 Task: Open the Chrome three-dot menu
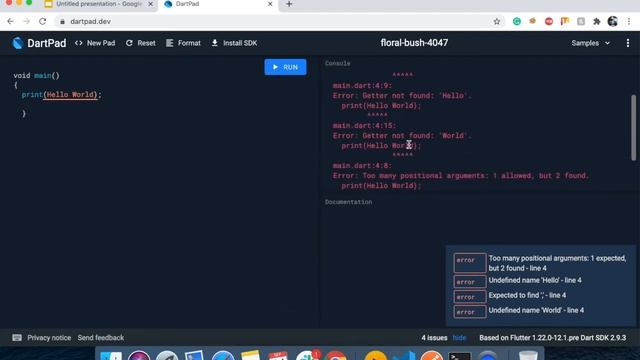point(629,21)
